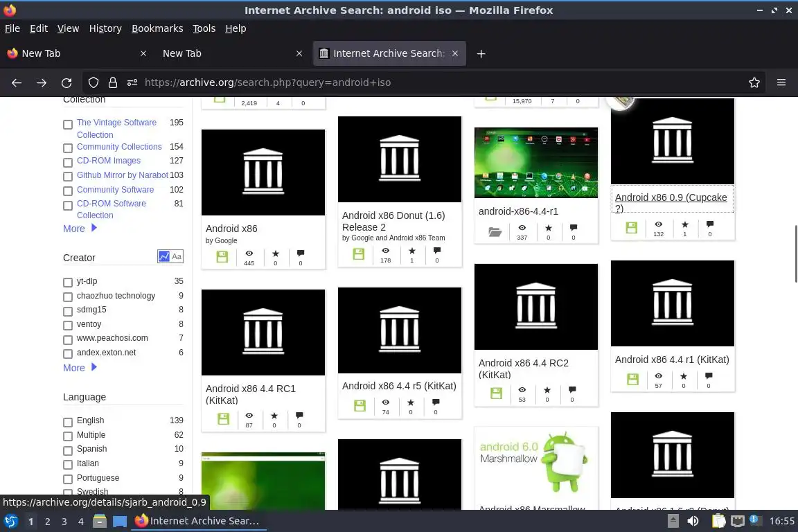798x532 pixels.
Task: Check the CD-ROM Images filter
Action: coord(68,162)
